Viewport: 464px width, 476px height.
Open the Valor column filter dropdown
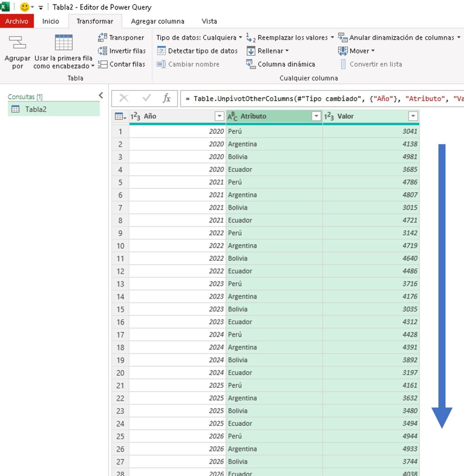413,116
